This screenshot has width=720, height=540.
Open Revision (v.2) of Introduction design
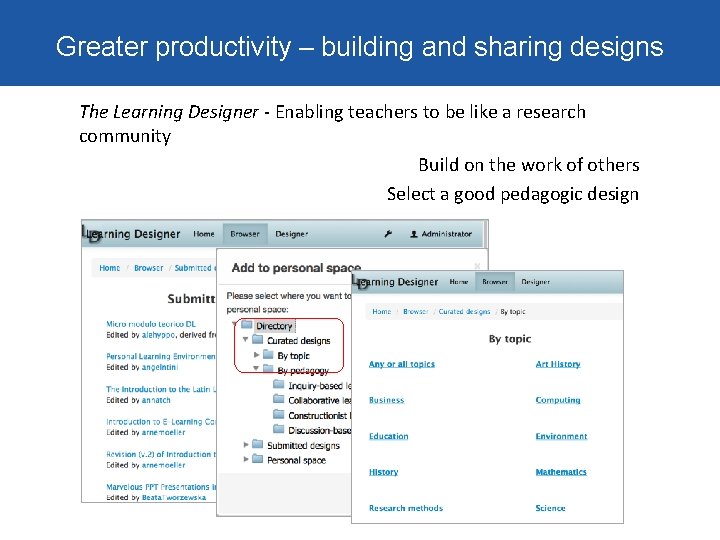pos(161,454)
